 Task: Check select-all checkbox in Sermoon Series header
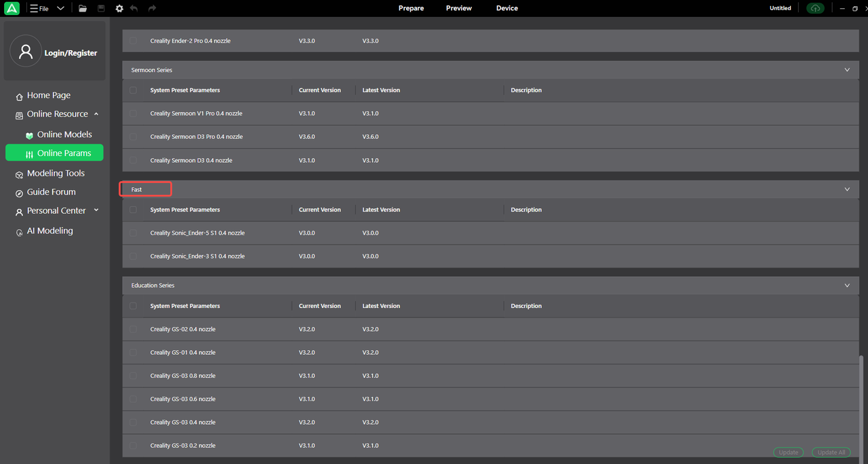133,90
